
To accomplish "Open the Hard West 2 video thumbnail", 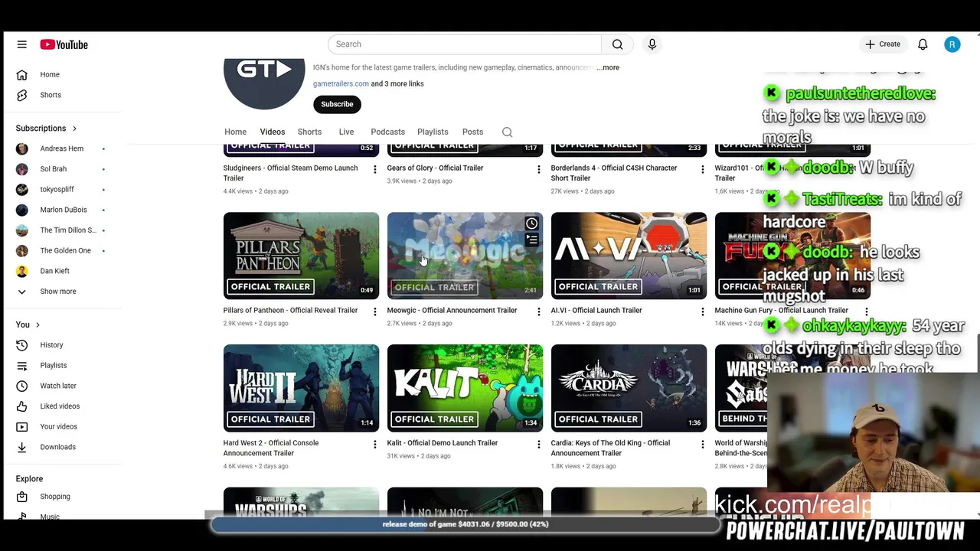I will [301, 388].
